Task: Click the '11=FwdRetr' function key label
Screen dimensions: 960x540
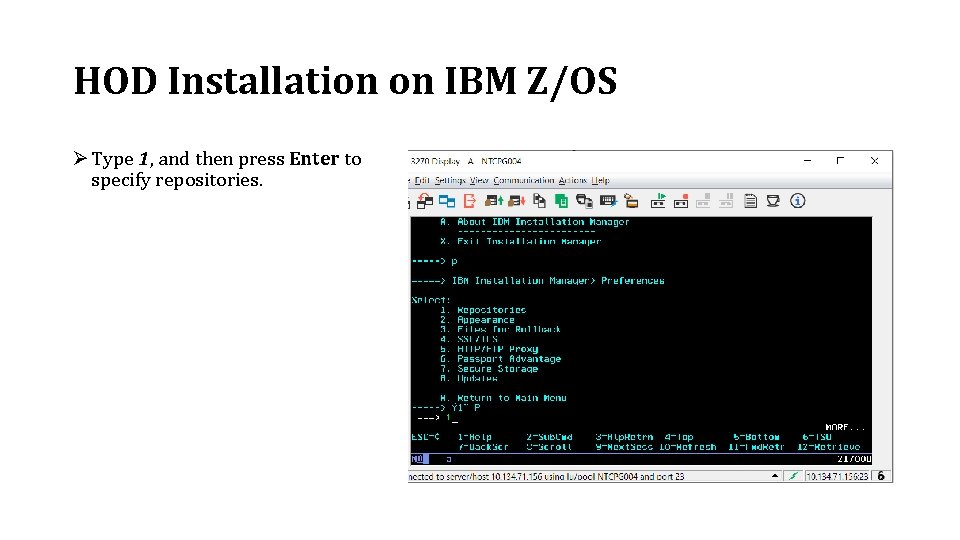Action: coord(756,447)
